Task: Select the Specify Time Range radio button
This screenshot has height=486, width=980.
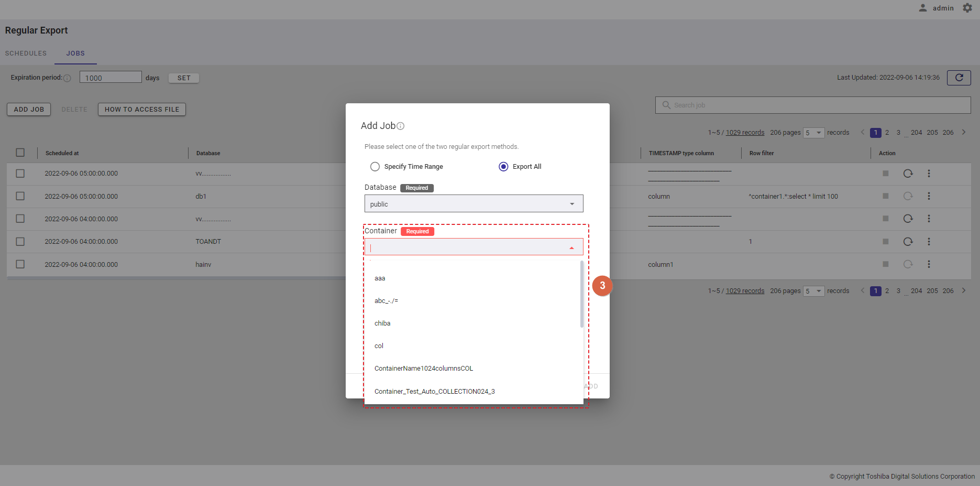Action: [x=375, y=167]
